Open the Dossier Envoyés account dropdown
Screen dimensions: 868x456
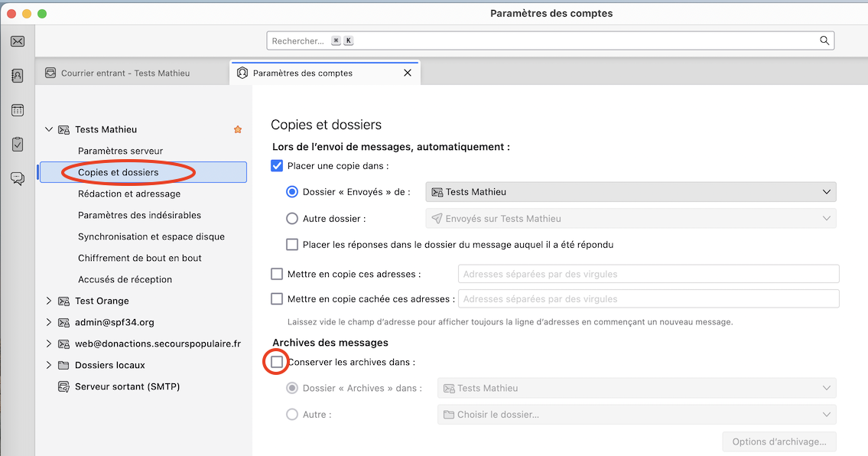click(x=630, y=192)
